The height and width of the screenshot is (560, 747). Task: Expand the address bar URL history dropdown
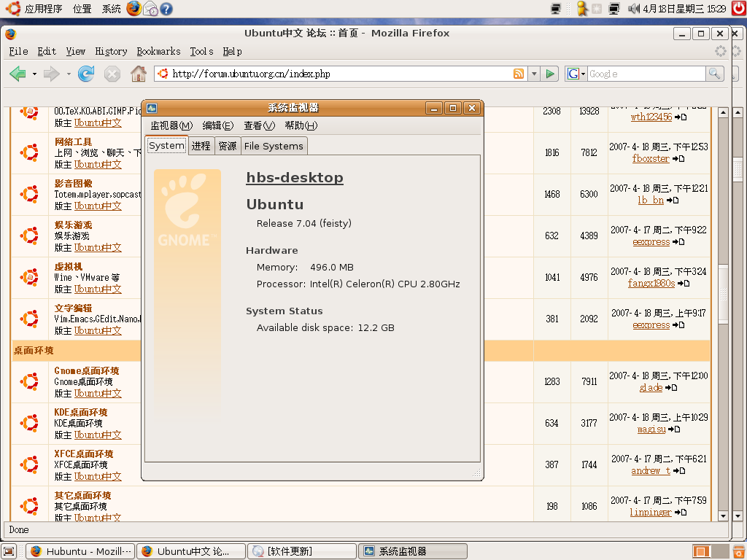coord(534,74)
